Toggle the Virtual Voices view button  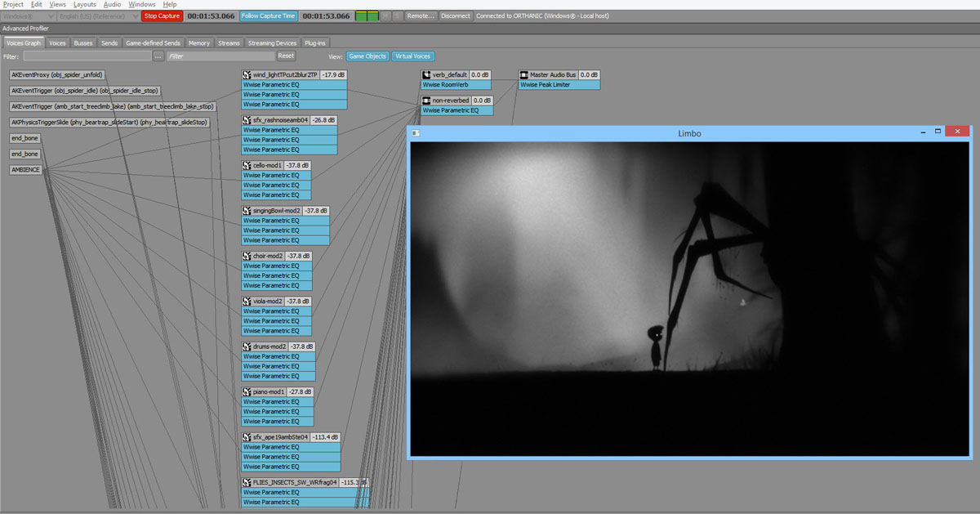[413, 56]
